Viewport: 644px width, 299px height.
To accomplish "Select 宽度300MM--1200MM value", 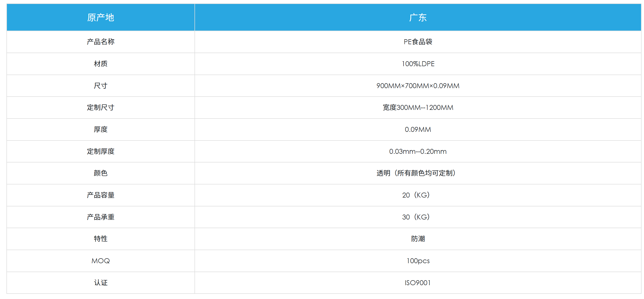I will point(418,107).
